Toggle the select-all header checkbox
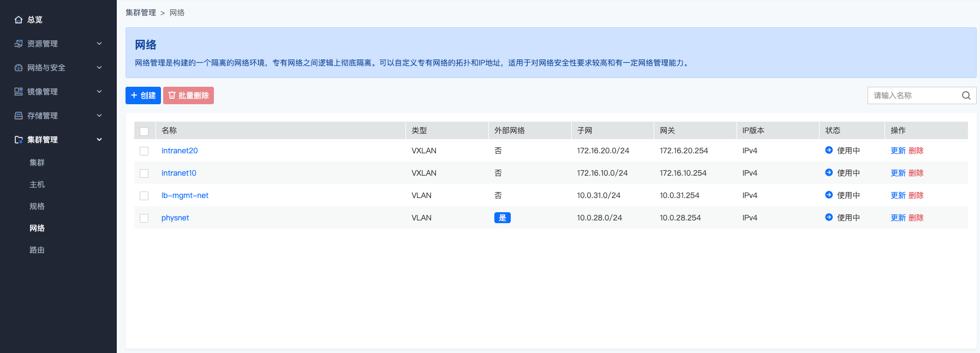The width and height of the screenshot is (980, 353). pyautogui.click(x=144, y=131)
